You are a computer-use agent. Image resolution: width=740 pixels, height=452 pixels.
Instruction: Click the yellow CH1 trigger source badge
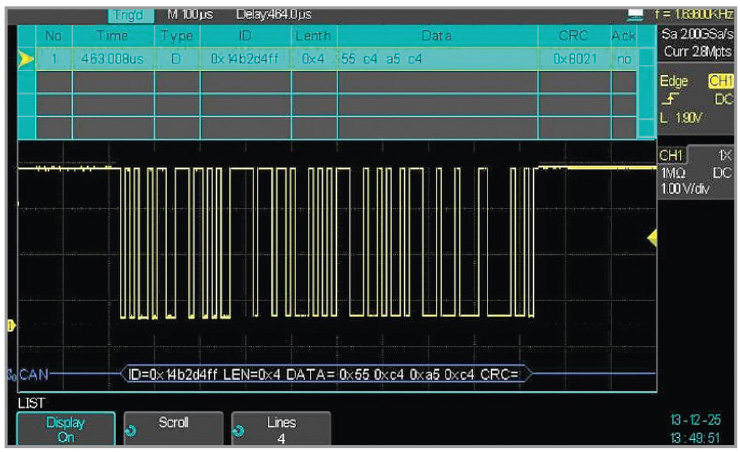720,80
